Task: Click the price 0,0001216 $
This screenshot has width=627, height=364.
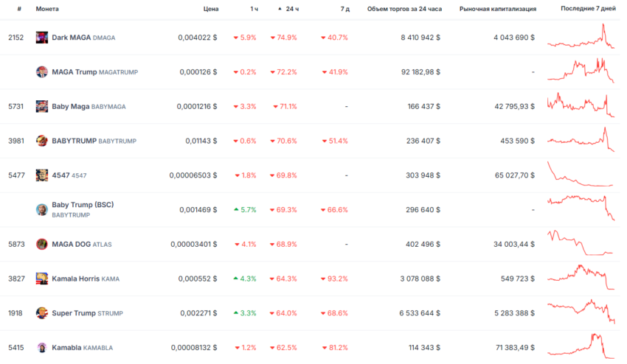Action: point(197,106)
